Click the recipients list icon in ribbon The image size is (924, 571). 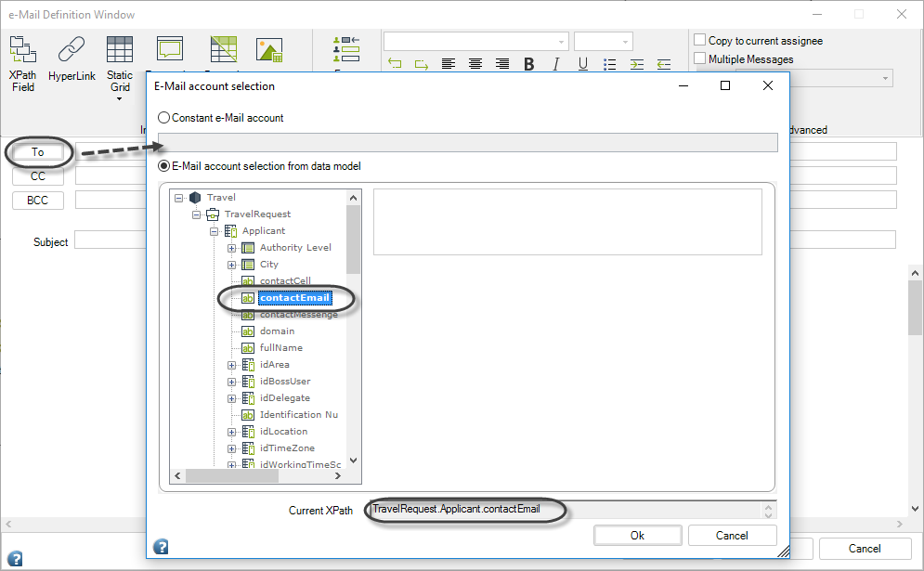[x=346, y=49]
